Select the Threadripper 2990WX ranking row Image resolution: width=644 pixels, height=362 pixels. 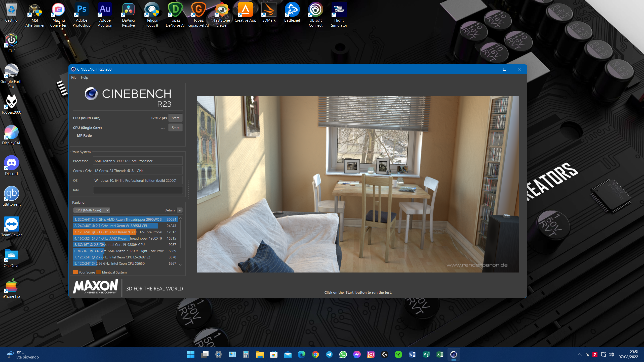[x=125, y=219]
